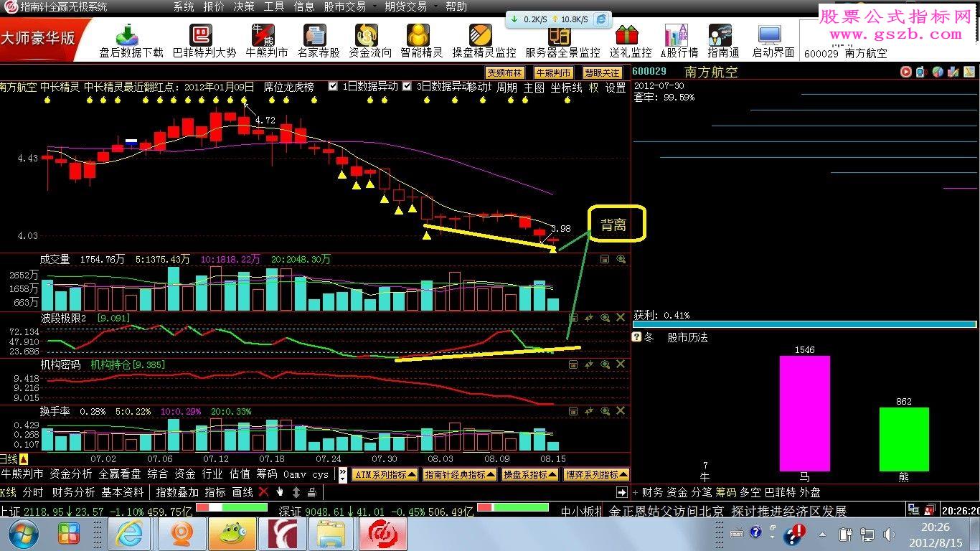Open the 系统 menu

click(x=184, y=6)
